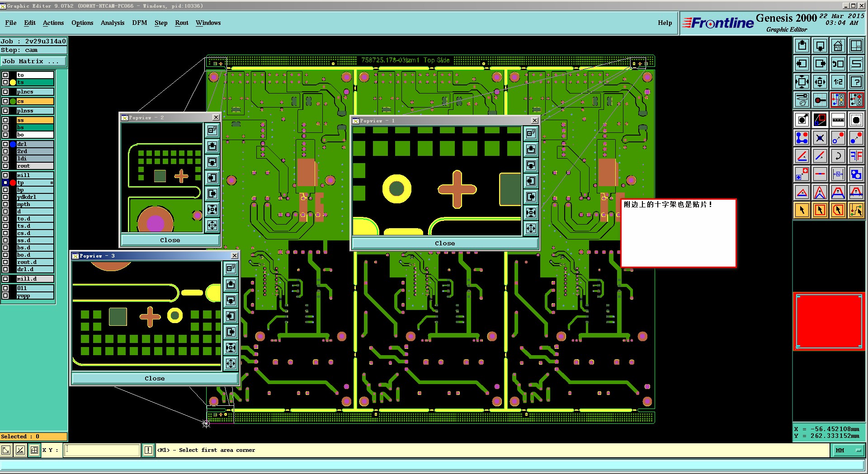Screen dimensions: 868x474
Task: Open the Job Matrix ... selector
Action: coord(33,61)
